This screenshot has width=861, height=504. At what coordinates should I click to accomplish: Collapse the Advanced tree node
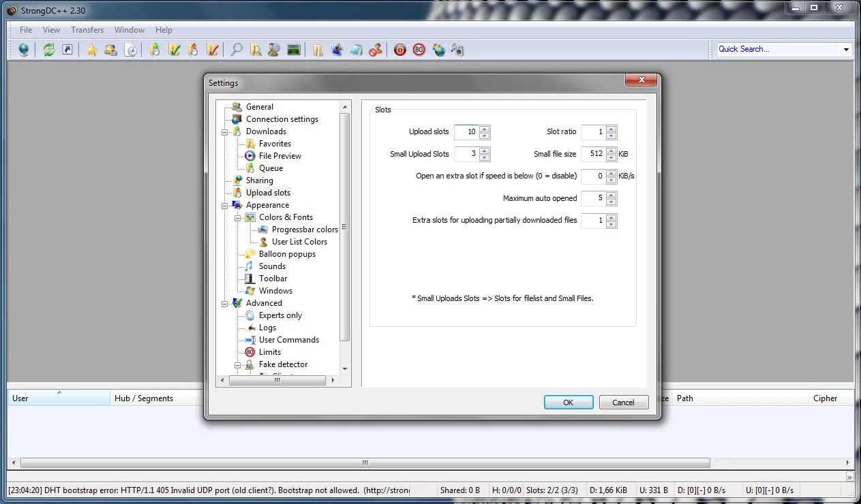(x=225, y=303)
